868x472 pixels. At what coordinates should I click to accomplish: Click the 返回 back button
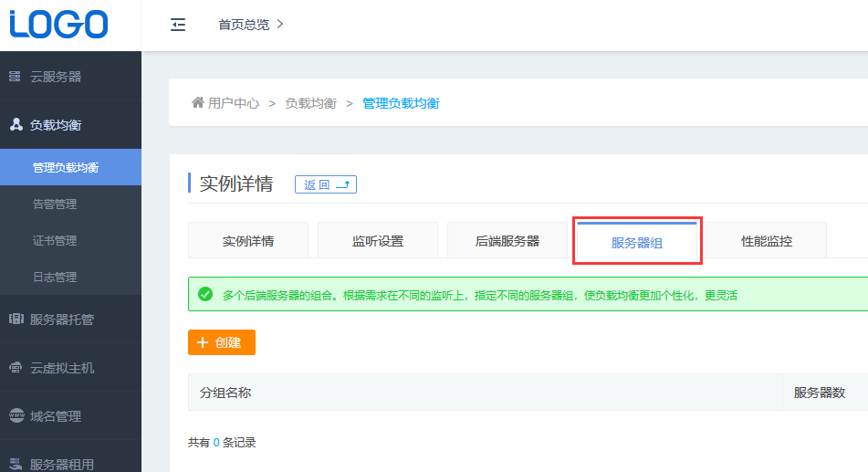point(326,184)
